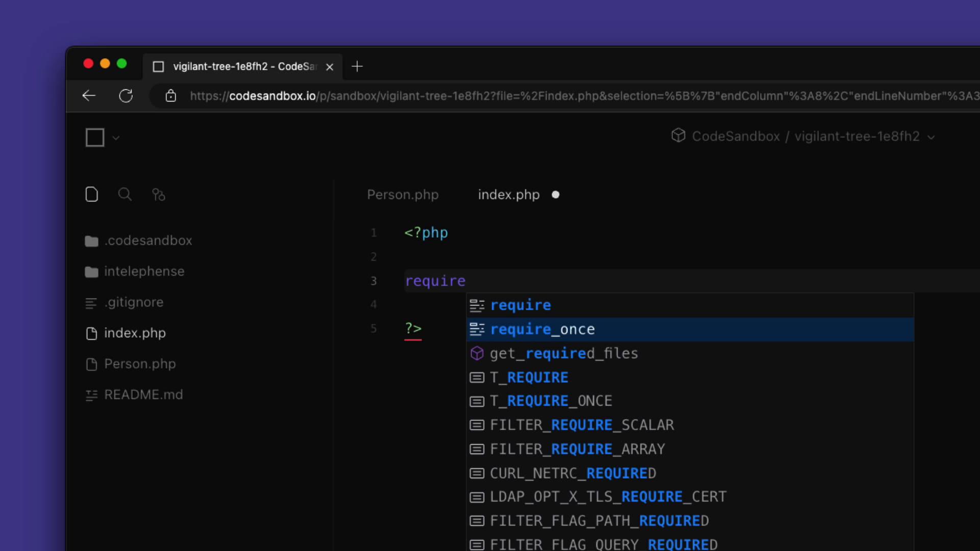Click the keyword icon beside require suggestion
Screen dimensions: 980x551
477,305
